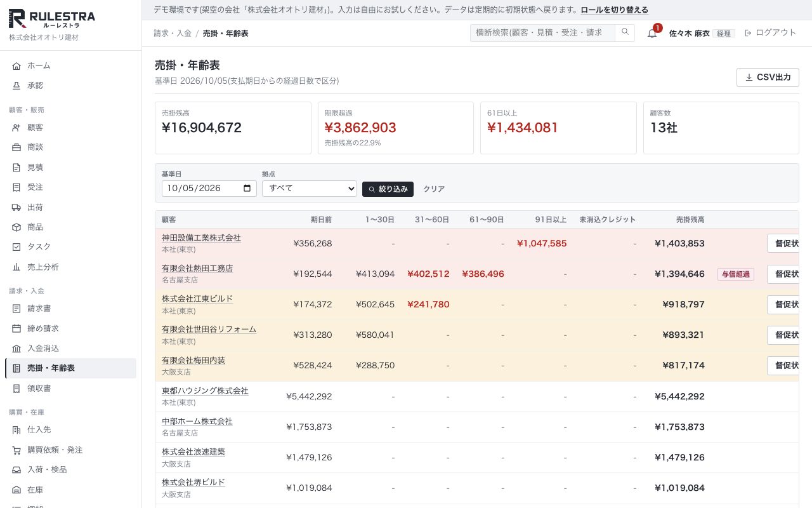Click 督促状 button for 有限会社梅田内装
Viewport: 812px width, 508px height.
(x=783, y=366)
